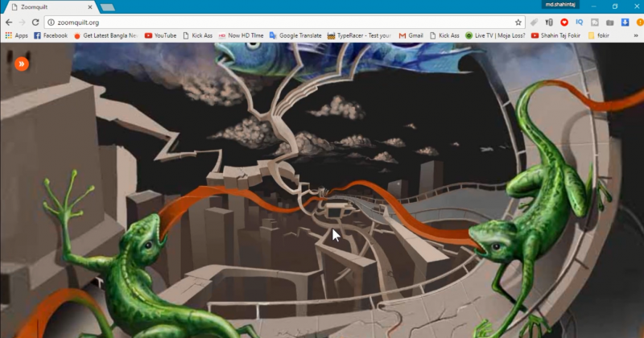644x338 pixels.
Task: Open the gray chat extension icon
Action: point(595,23)
